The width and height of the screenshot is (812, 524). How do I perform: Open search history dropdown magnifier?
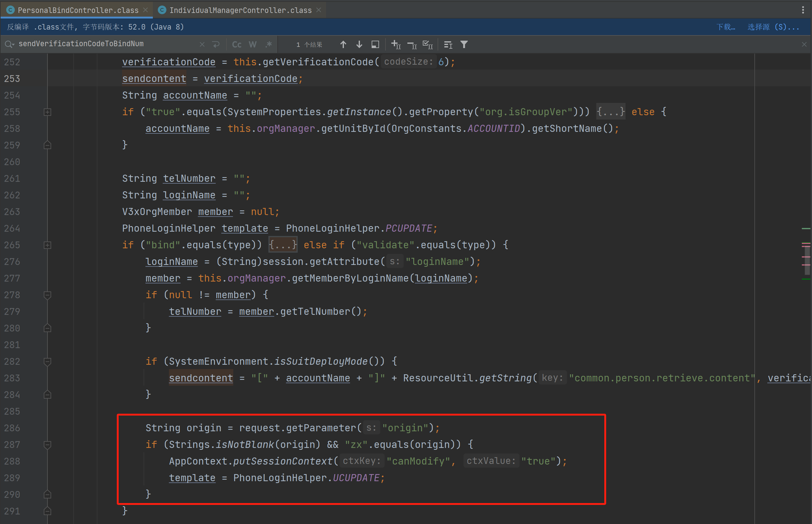coord(9,44)
